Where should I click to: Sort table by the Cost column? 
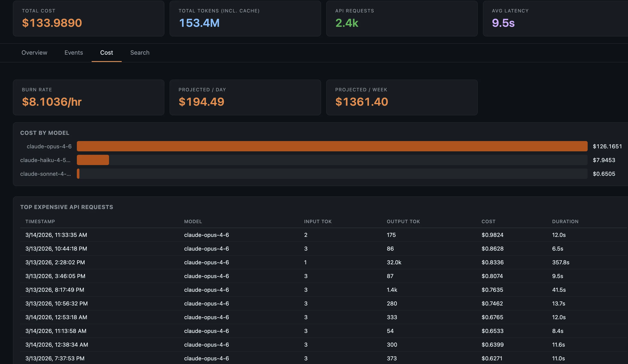[488, 221]
